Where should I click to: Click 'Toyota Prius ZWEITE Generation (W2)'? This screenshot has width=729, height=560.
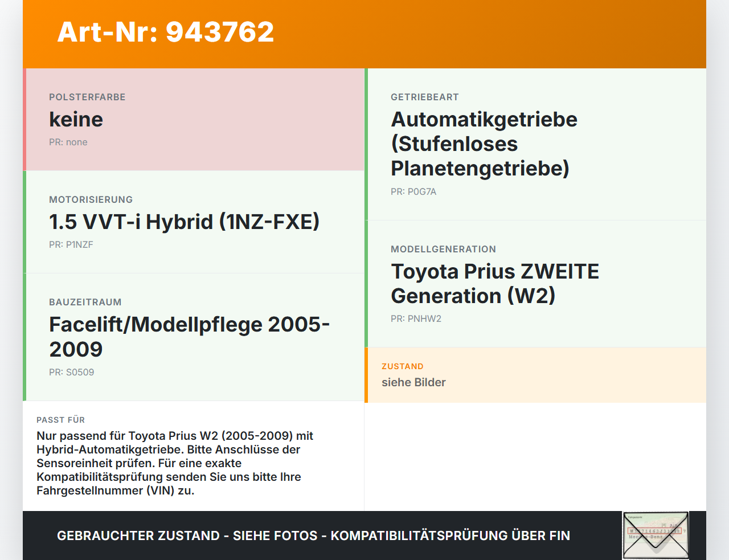495,284
